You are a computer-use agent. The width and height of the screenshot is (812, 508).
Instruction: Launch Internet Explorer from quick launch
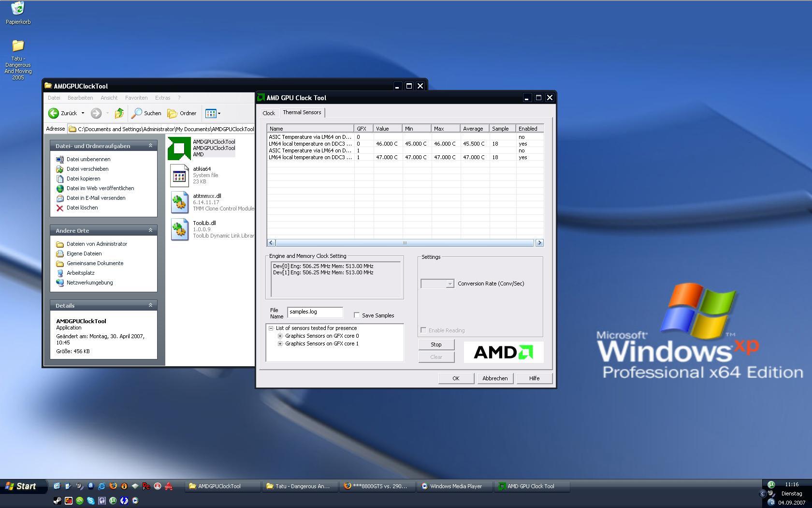(101, 486)
